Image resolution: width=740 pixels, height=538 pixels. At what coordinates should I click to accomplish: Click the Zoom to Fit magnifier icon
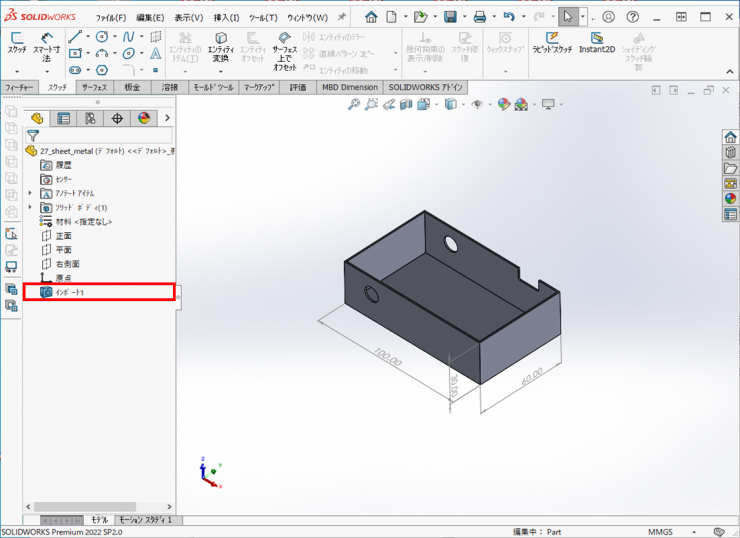[x=354, y=104]
